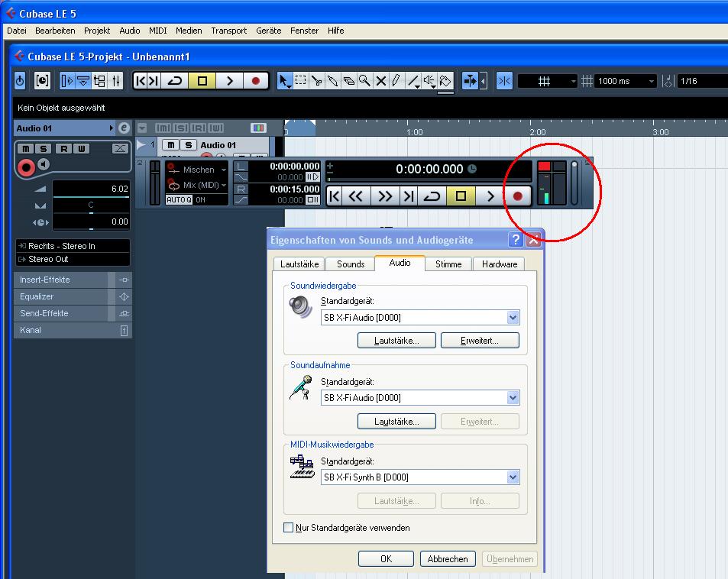728x579 pixels.
Task: Show the Inspector panel
Action: [x=67, y=81]
